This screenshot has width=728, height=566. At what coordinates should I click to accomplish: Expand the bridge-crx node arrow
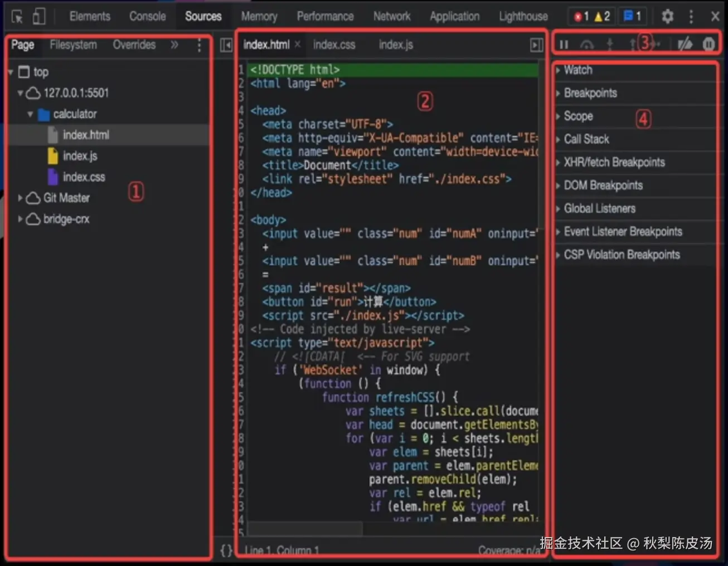pyautogui.click(x=21, y=219)
